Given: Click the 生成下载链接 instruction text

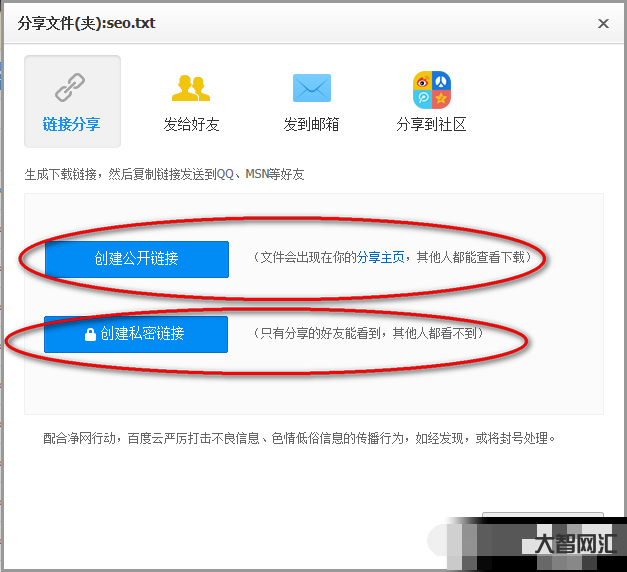Looking at the screenshot, I should tap(164, 174).
